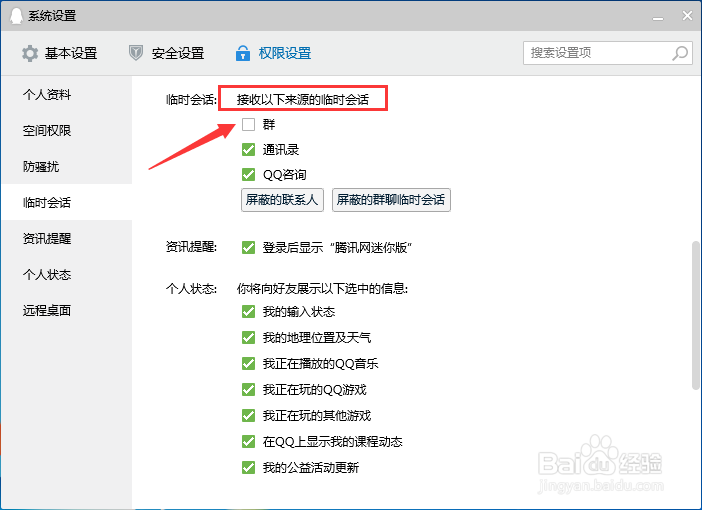
Task: Click the 个人状态: section label
Action: coord(191,288)
